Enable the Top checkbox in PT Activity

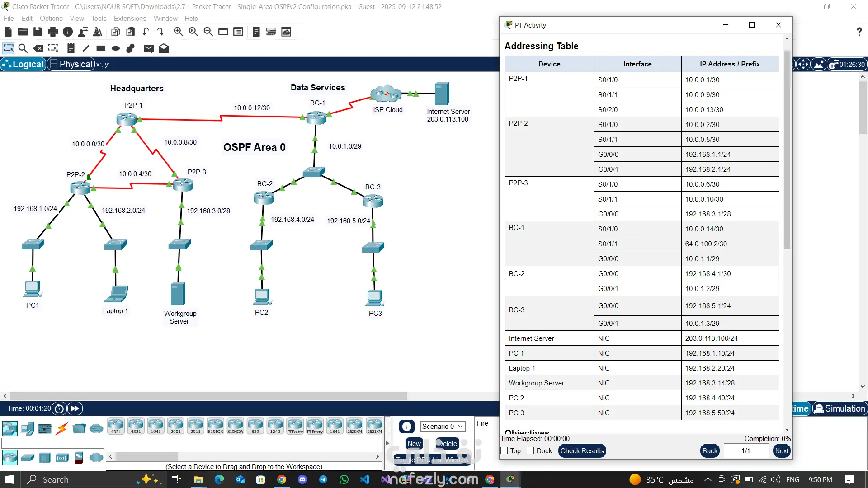505,451
